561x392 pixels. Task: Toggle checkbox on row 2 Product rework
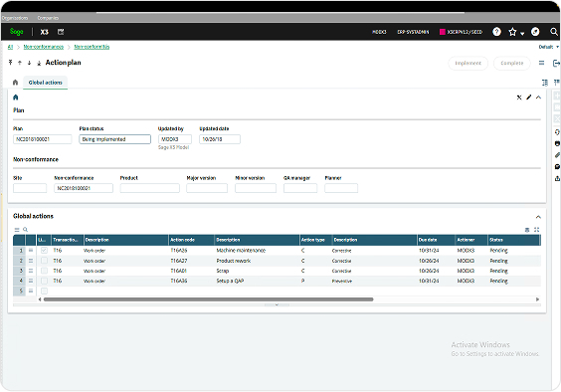click(x=44, y=261)
